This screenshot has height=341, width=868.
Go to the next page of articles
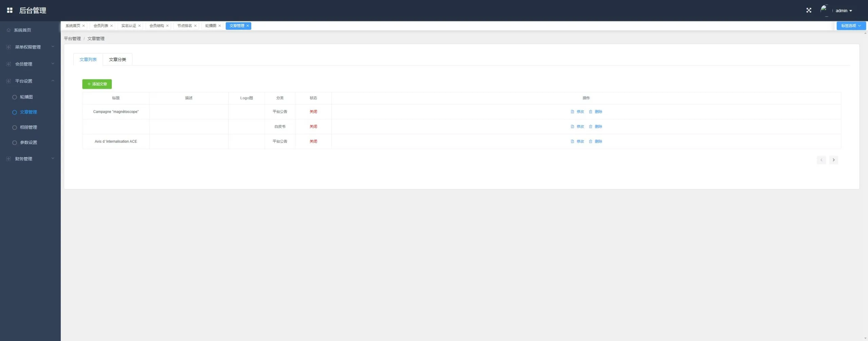(x=834, y=160)
